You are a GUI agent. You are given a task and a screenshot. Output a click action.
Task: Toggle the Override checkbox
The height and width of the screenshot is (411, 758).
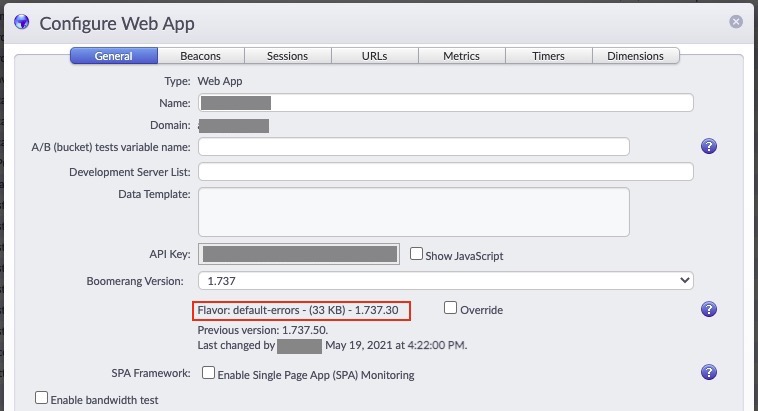pyautogui.click(x=451, y=309)
